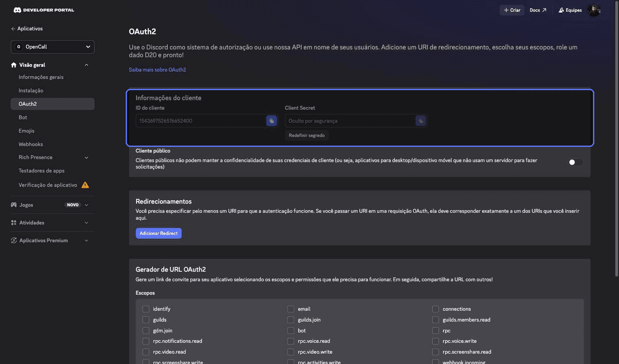Viewport: 619px width, 364px height.
Task: Click the copy icon in Client Secret field
Action: 421,121
